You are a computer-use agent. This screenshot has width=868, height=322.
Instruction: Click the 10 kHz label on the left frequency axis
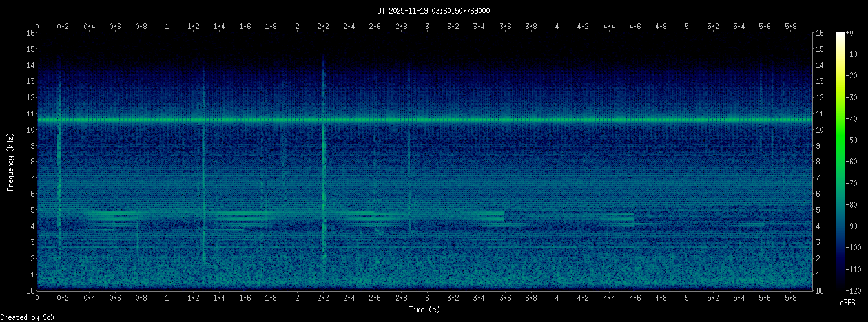click(30, 130)
